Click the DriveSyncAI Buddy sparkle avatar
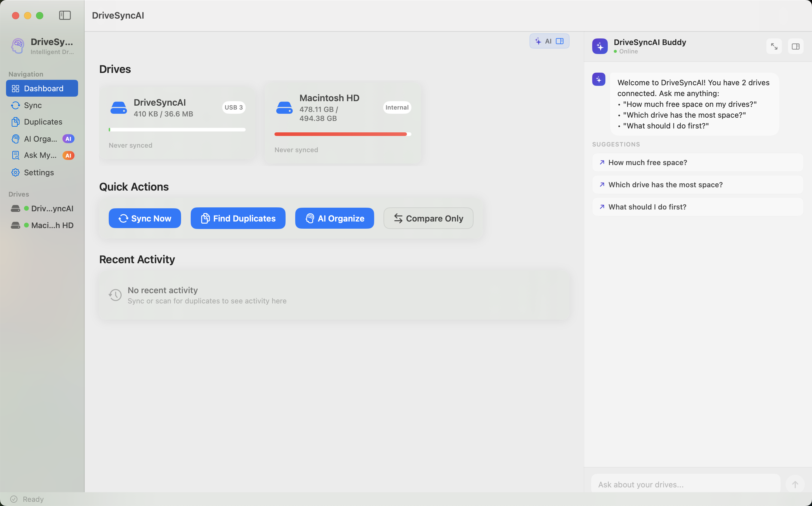Screen dimensions: 812x506 (600, 46)
